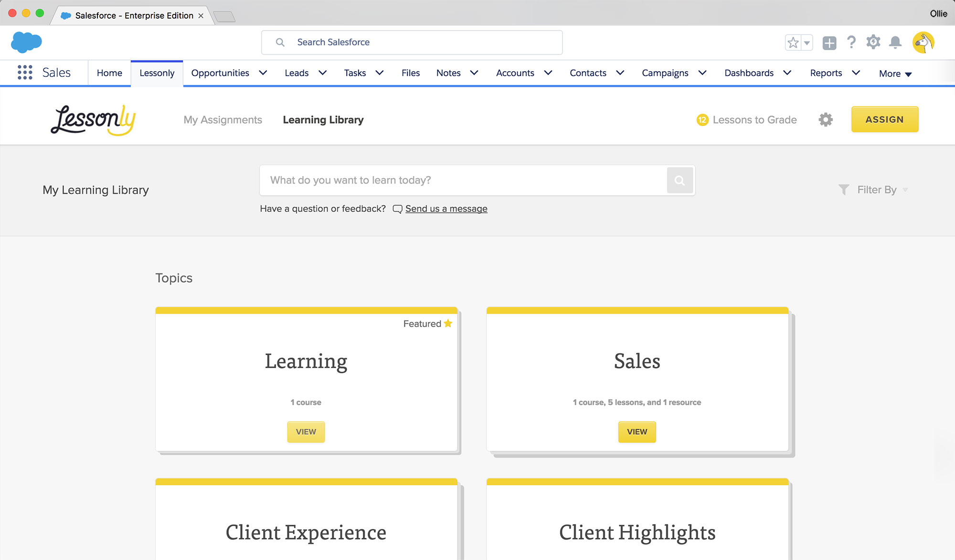
Task: Click the ASSIGN button
Action: (885, 119)
